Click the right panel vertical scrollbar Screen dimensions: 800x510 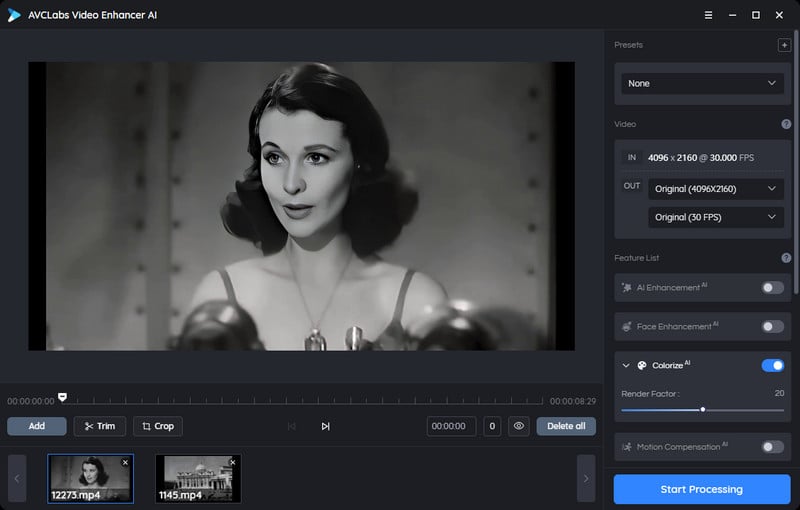[x=795, y=162]
